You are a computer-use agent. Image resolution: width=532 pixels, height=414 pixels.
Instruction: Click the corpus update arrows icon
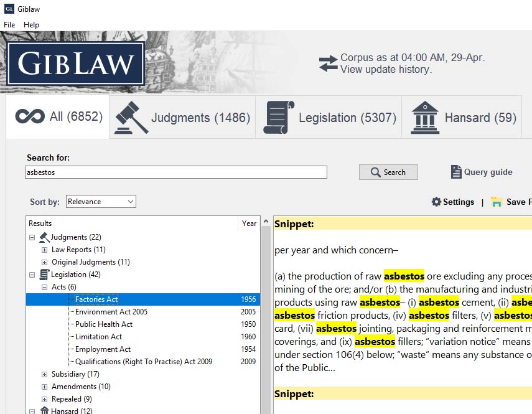pyautogui.click(x=328, y=64)
